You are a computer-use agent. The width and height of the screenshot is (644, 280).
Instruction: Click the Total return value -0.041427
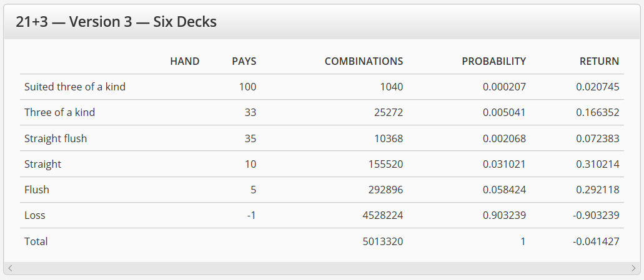pos(596,241)
